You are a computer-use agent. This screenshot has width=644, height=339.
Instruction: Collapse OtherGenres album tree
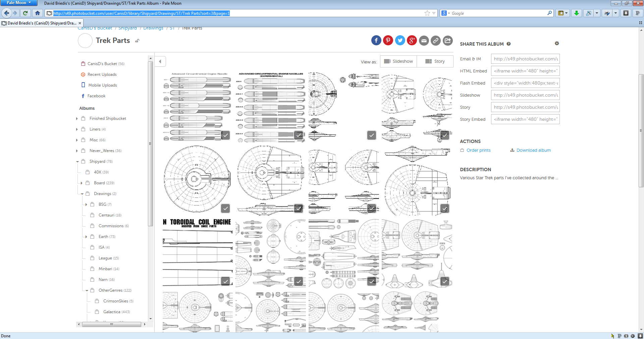coord(87,291)
